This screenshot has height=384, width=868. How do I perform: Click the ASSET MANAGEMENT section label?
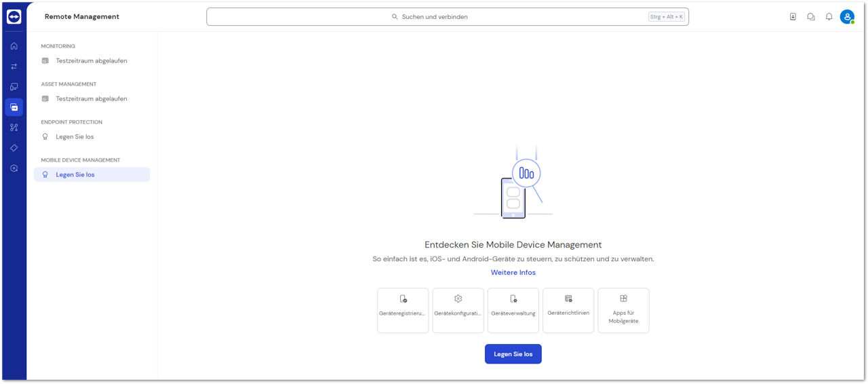click(x=69, y=84)
